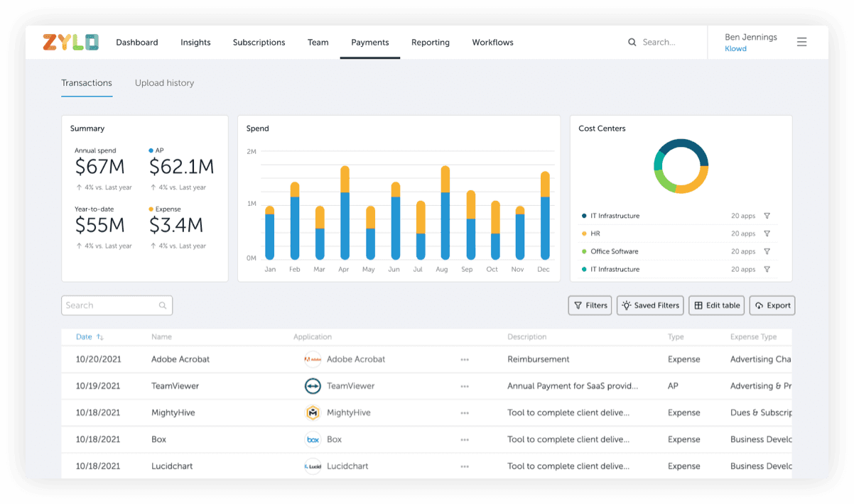
Task: Open Subscriptions in the top navigation
Action: (259, 43)
